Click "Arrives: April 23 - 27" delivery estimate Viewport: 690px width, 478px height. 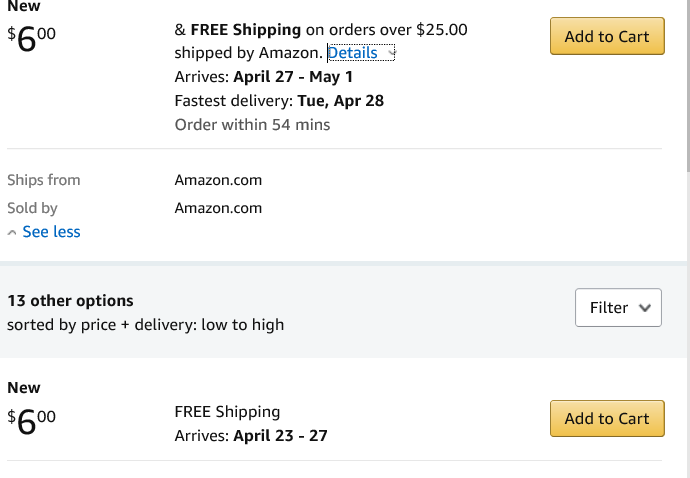tap(251, 436)
